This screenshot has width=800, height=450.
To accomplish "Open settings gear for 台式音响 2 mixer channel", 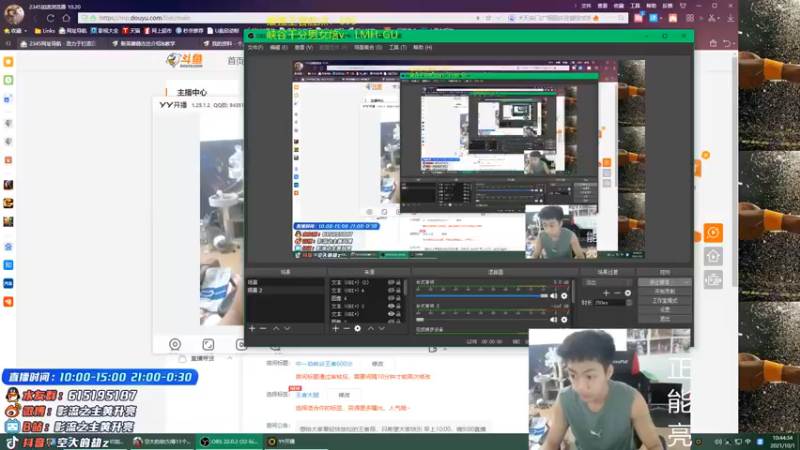I will (564, 320).
